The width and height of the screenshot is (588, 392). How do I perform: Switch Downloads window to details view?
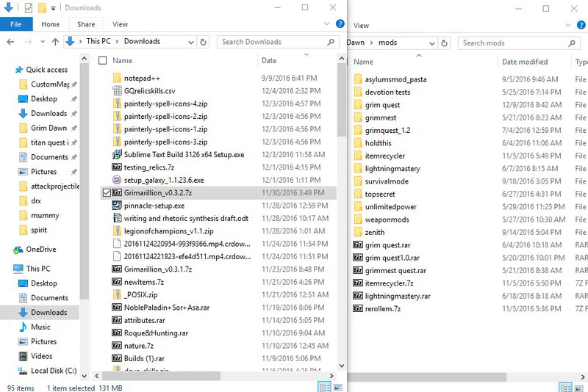tap(324, 387)
